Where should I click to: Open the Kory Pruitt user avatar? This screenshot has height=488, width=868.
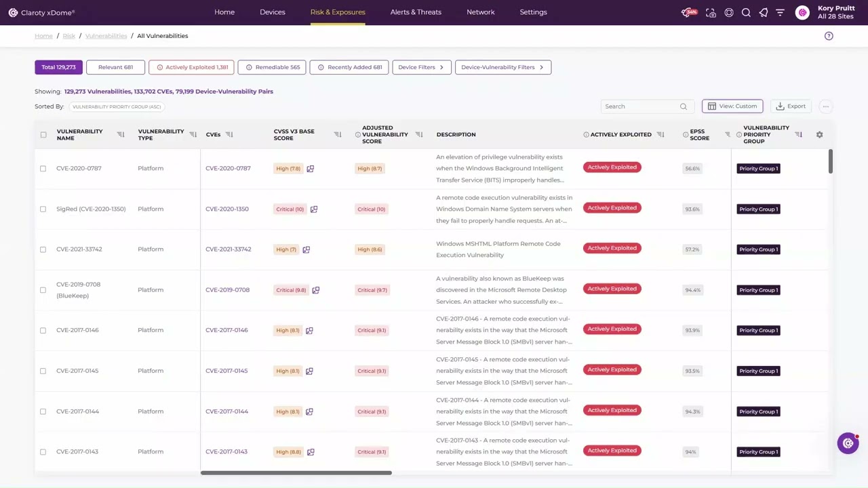click(x=802, y=12)
